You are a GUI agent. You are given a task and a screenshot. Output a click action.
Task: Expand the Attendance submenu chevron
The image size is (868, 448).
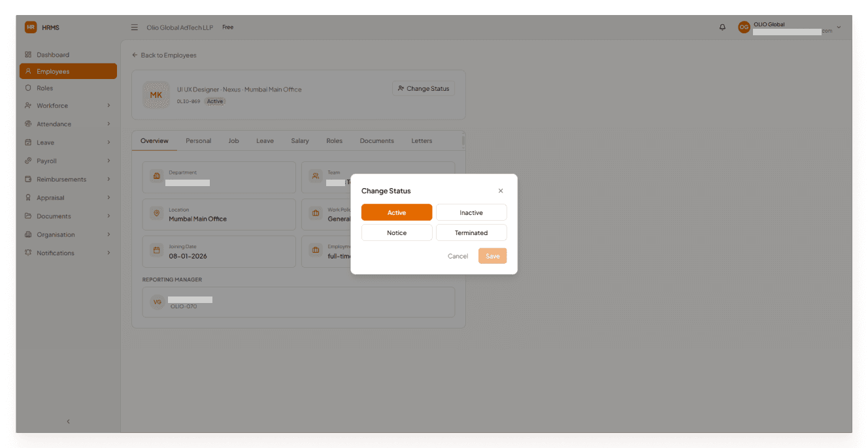tap(108, 124)
